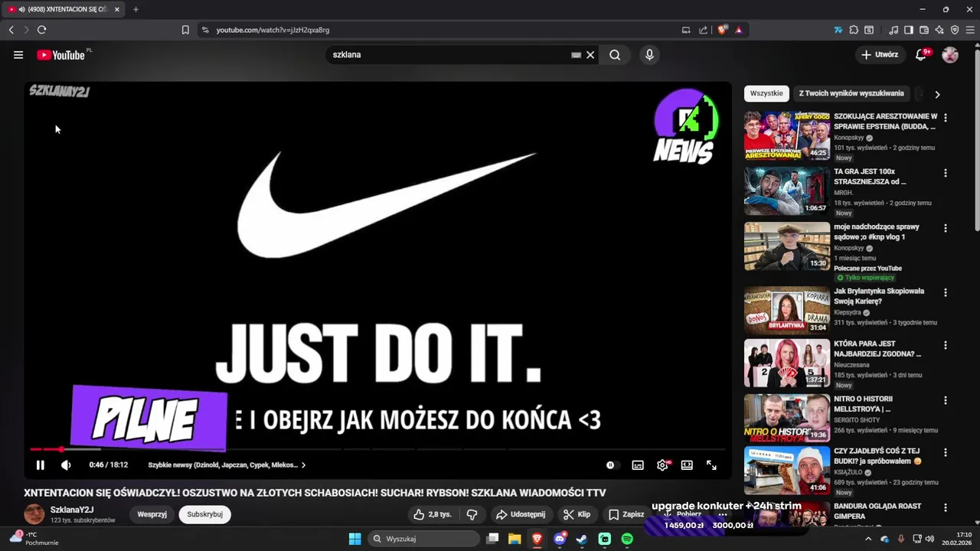Click the search magnifier button
This screenshot has width=980, height=551.
coord(615,55)
